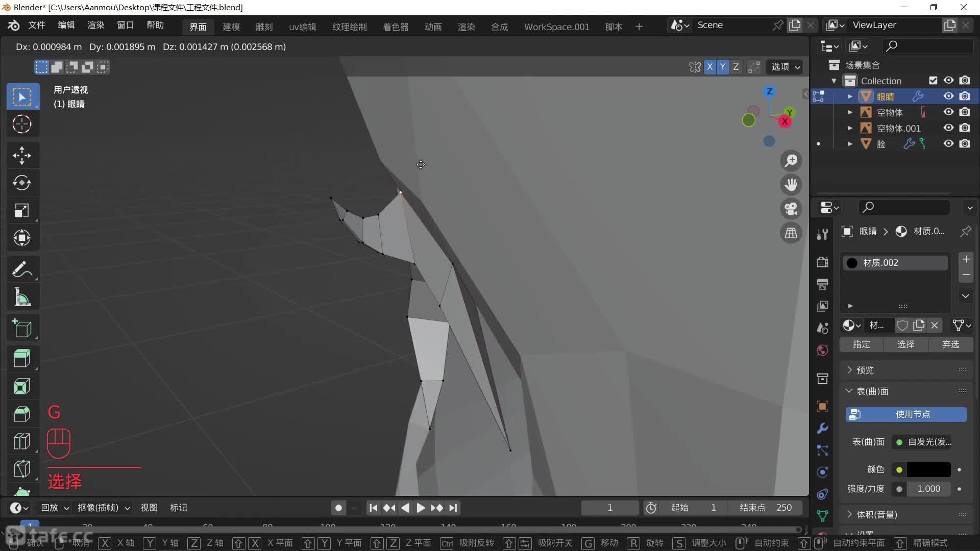
Task: Open the 选项 dropdown
Action: pyautogui.click(x=785, y=67)
